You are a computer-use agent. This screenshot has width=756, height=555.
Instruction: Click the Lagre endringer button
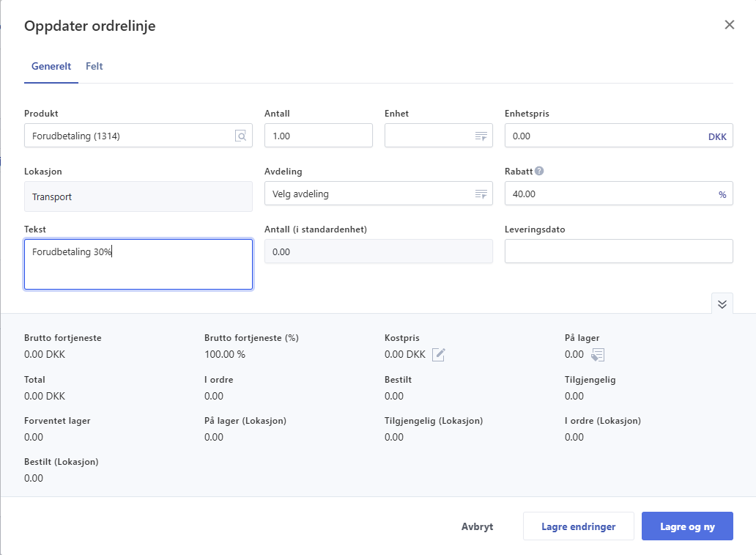click(x=578, y=526)
